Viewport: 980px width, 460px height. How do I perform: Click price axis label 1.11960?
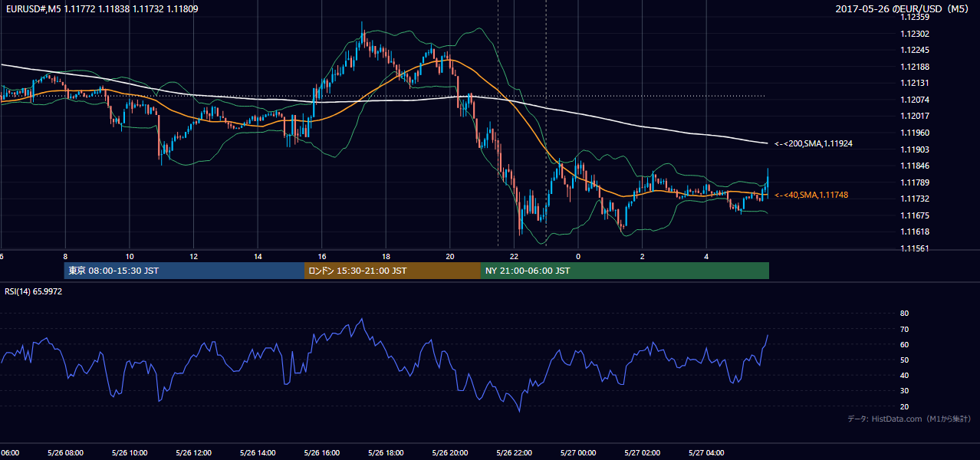(913, 133)
